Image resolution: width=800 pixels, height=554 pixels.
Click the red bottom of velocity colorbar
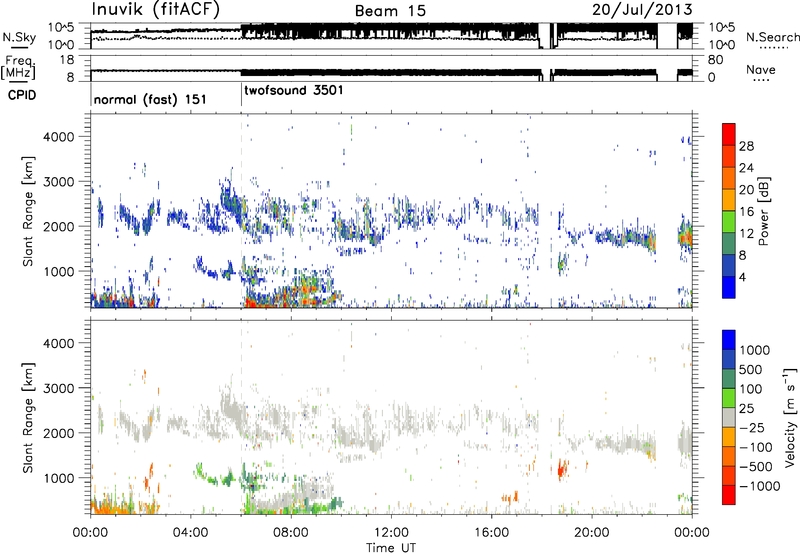coord(729,495)
